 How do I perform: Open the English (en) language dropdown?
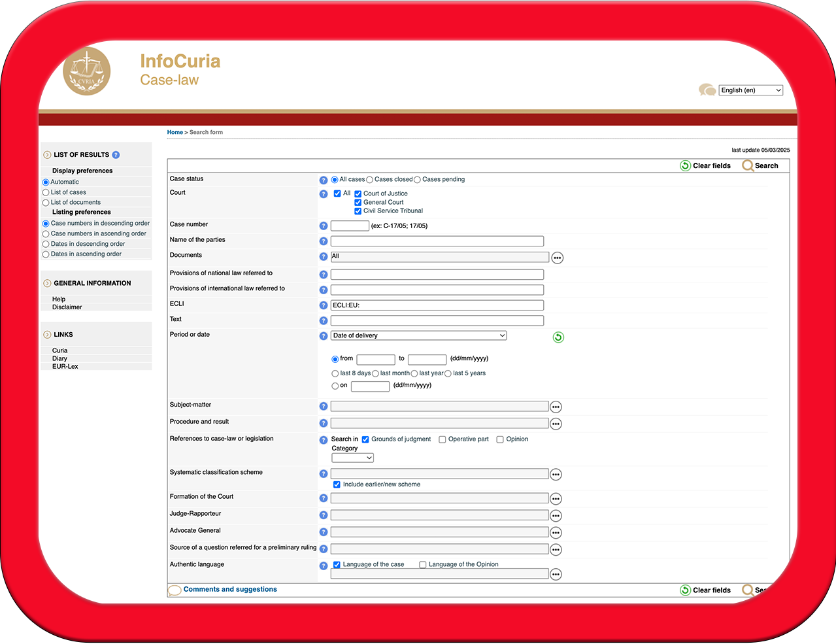tap(751, 90)
